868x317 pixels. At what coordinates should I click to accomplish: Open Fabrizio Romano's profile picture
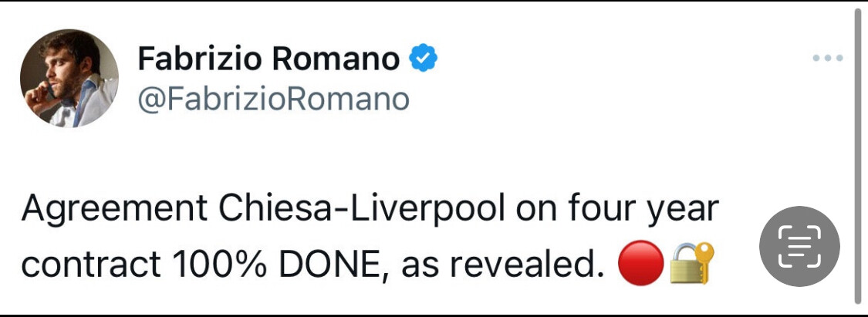click(x=69, y=79)
